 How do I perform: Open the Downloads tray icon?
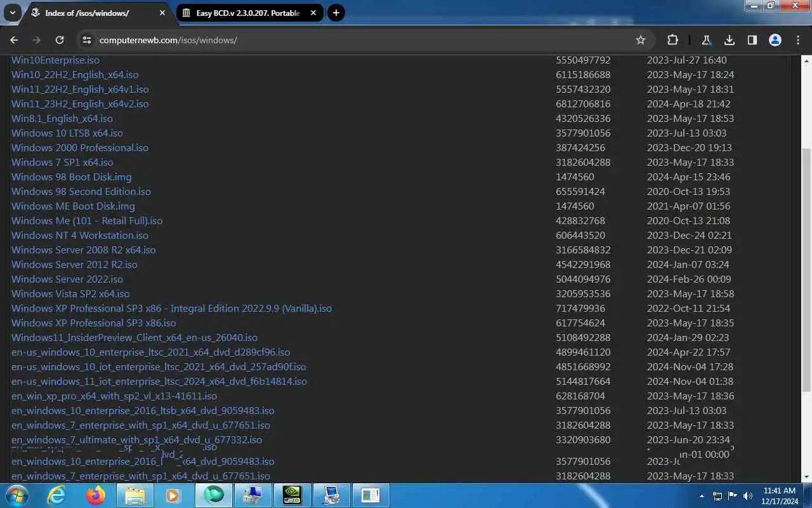tap(730, 40)
